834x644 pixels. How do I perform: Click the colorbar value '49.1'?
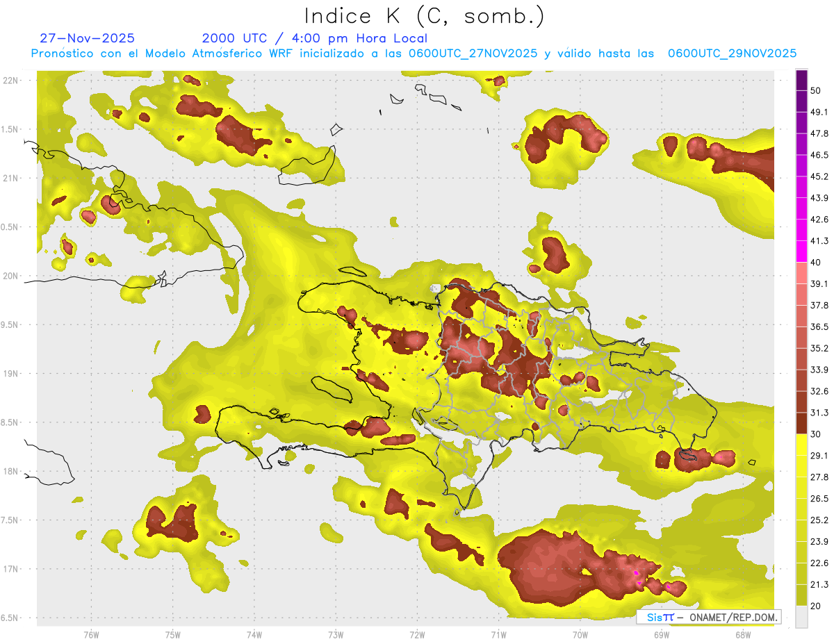819,112
